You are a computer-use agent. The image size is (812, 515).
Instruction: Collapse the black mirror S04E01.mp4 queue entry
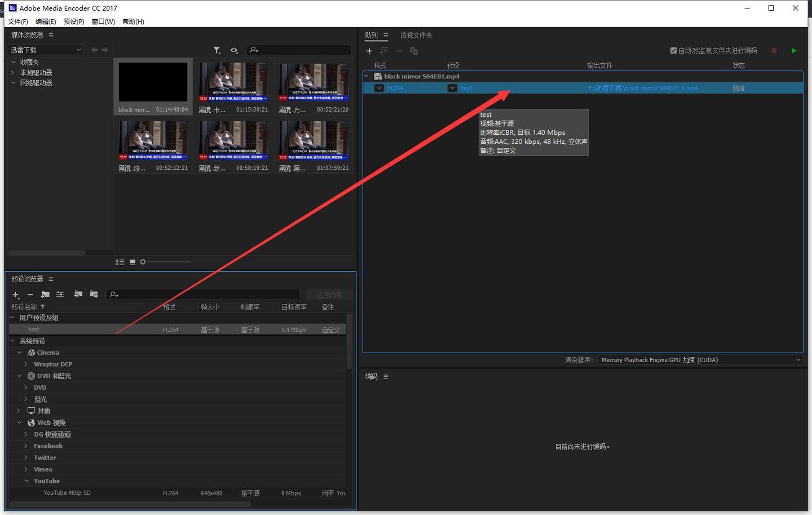366,76
